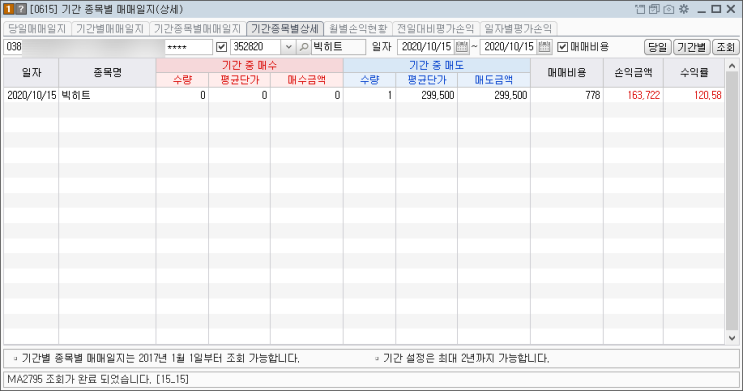Click the trading cost cell 778
Viewport: 743px width, 391px height.
(x=567, y=95)
